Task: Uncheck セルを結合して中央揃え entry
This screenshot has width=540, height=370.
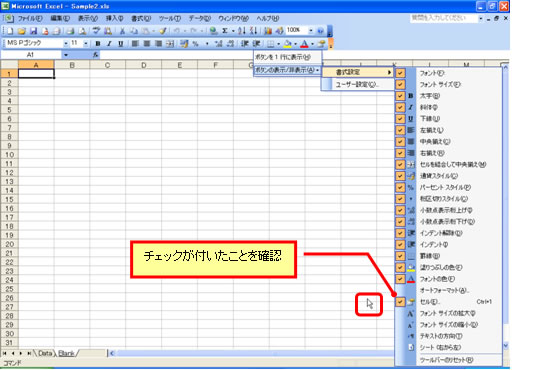Action: (x=448, y=164)
